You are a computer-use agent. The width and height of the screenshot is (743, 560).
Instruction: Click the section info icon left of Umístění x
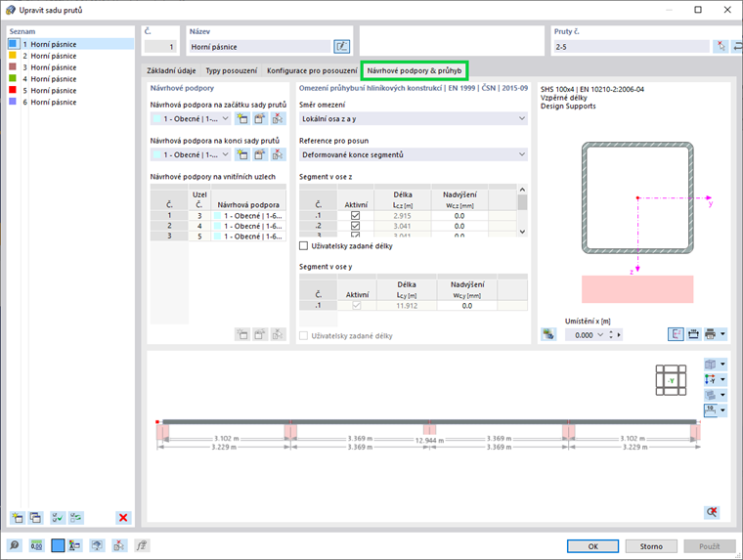tap(548, 334)
